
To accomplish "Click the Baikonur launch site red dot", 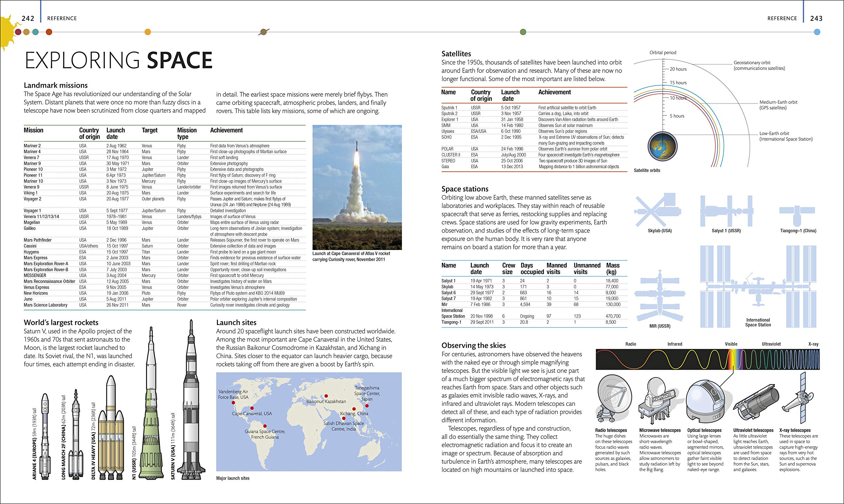I will (x=326, y=396).
